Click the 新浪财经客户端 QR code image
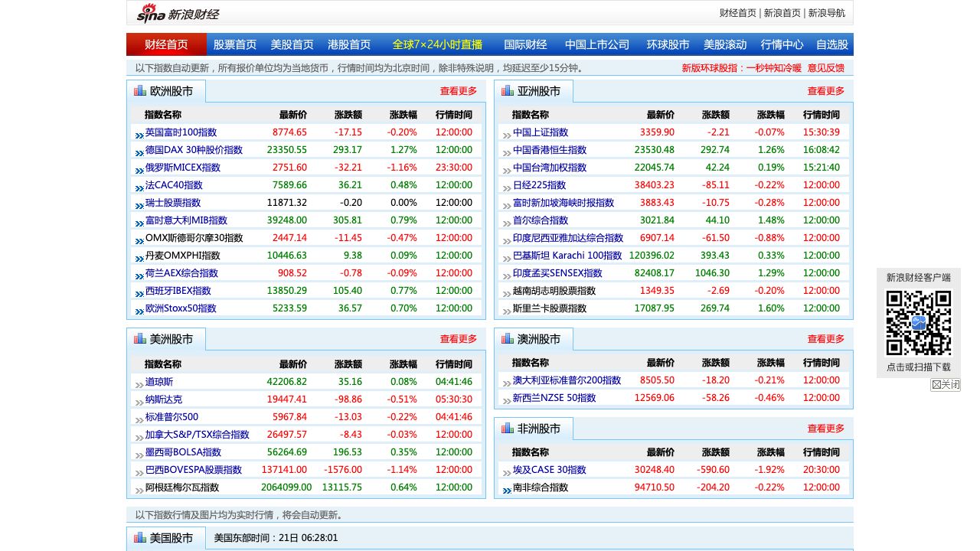Viewport: 980px width, 551px height. [918, 323]
